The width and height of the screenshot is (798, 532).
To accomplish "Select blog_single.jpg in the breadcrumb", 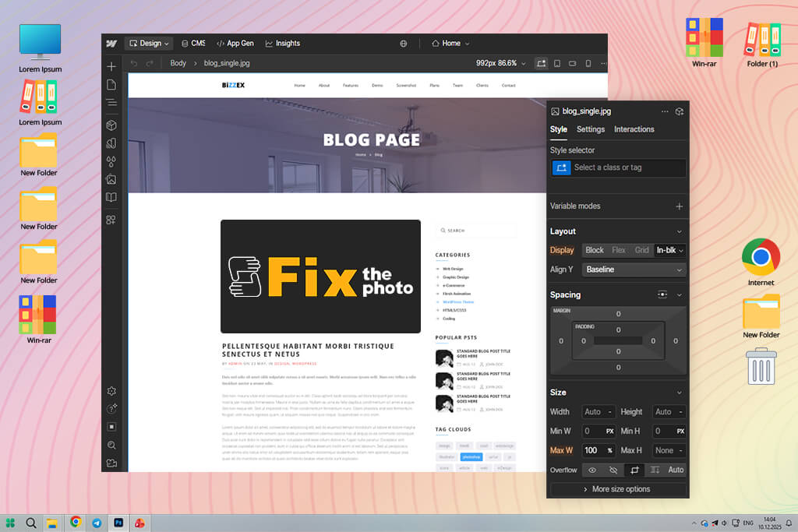I will [x=227, y=64].
